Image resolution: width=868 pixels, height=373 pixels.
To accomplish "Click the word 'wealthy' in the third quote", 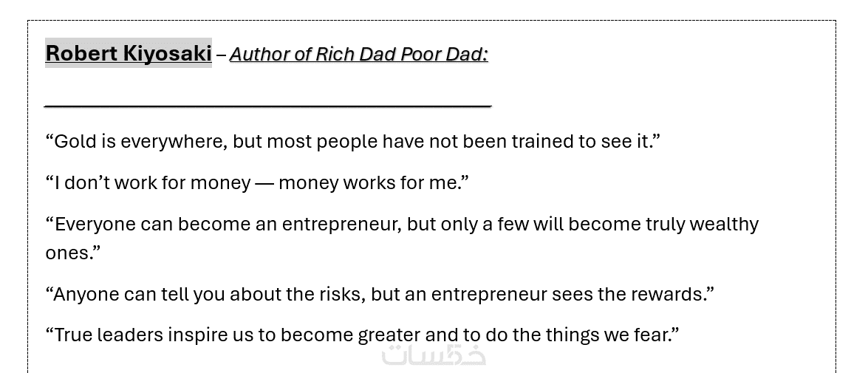I will click(x=725, y=224).
